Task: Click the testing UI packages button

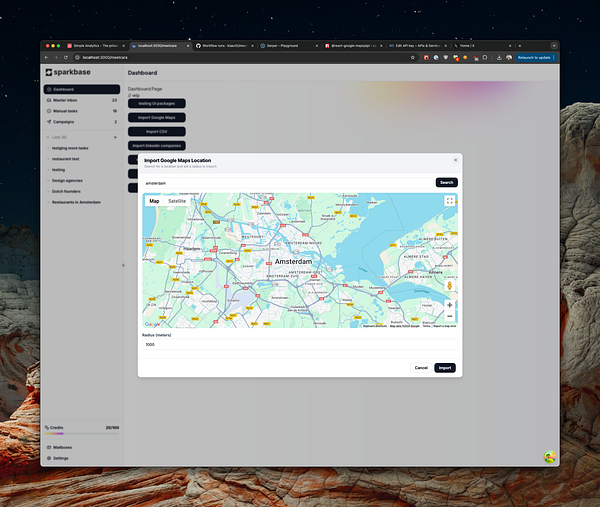Action: click(x=157, y=103)
